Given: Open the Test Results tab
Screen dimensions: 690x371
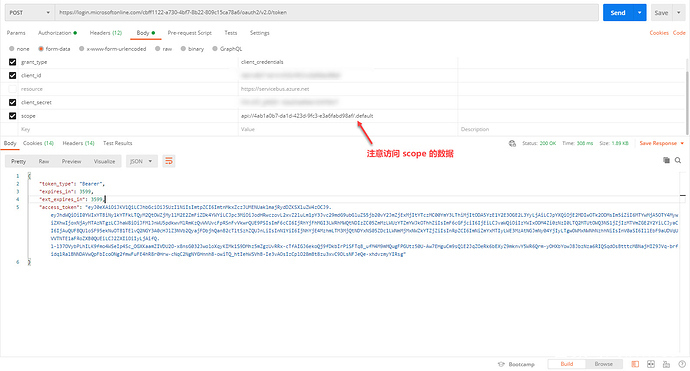Looking at the screenshot, I should (x=117, y=143).
